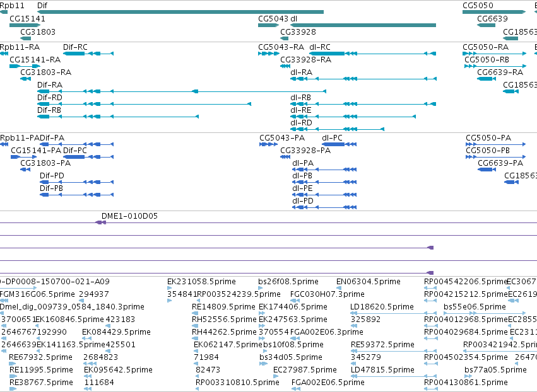Select the Dif-RB transcript label

click(49, 110)
